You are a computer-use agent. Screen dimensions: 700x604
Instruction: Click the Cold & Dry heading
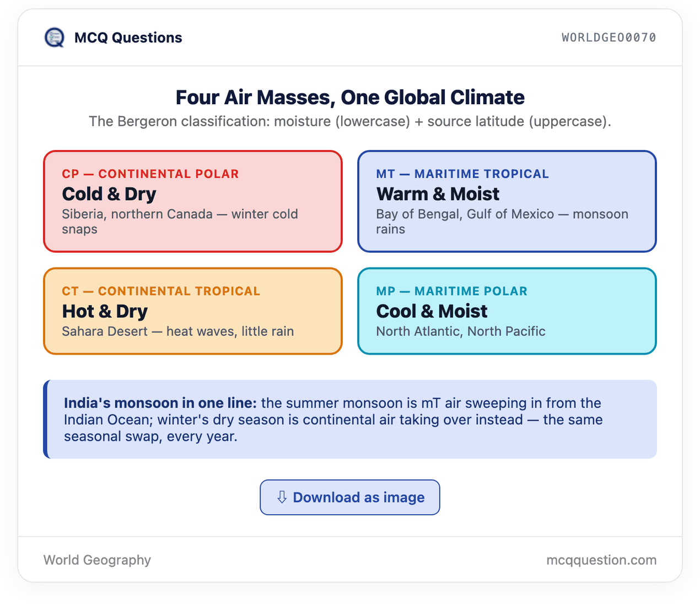coord(109,194)
